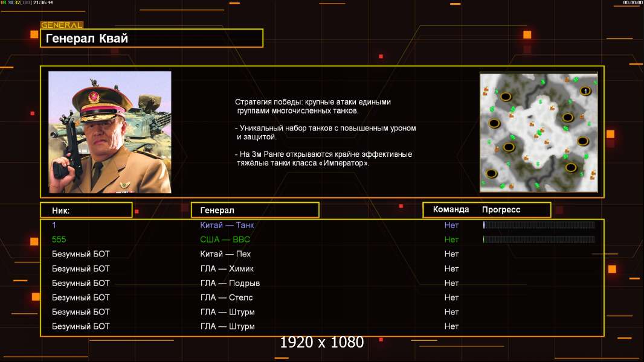Select the top-left empty start circle on minimap
The height and width of the screenshot is (362, 644).
click(506, 97)
